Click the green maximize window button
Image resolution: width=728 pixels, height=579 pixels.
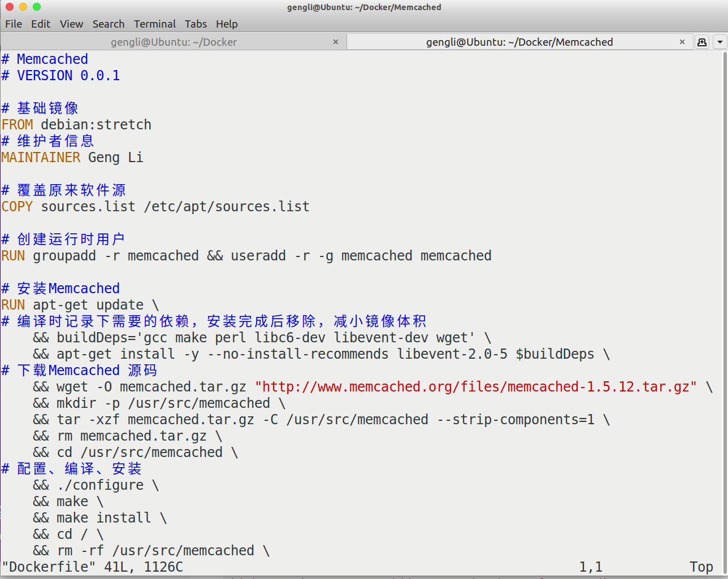coord(37,7)
